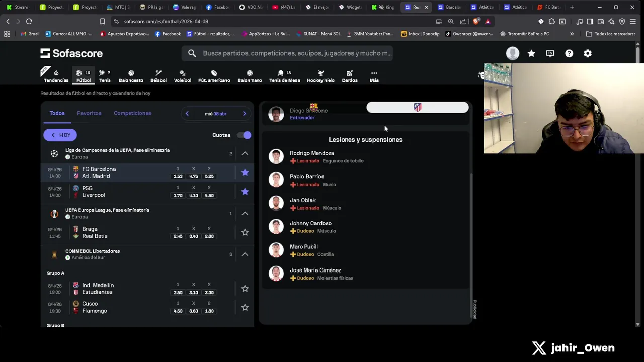Toggle favorite star for FC Barcelona match
Viewport: 644px width, 362px height.
(245, 172)
